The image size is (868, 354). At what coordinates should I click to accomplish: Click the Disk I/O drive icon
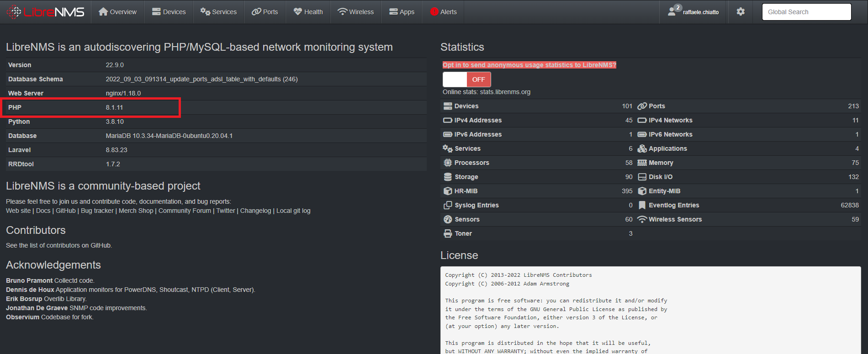642,177
